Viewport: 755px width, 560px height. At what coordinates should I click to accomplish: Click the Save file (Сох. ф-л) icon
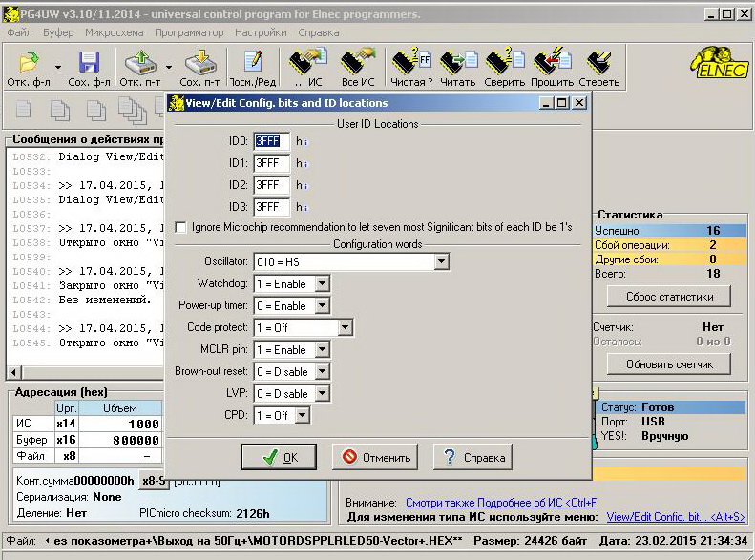tap(90, 64)
